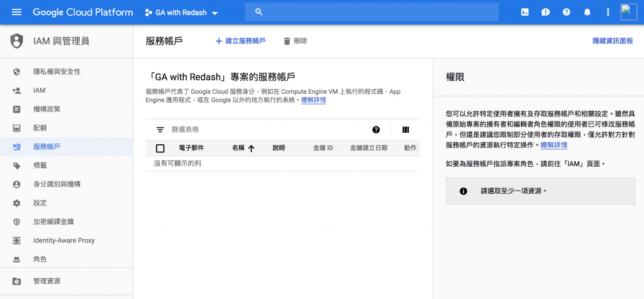
Task: Click 瞭解詳情 link under service account description
Action: (314, 100)
